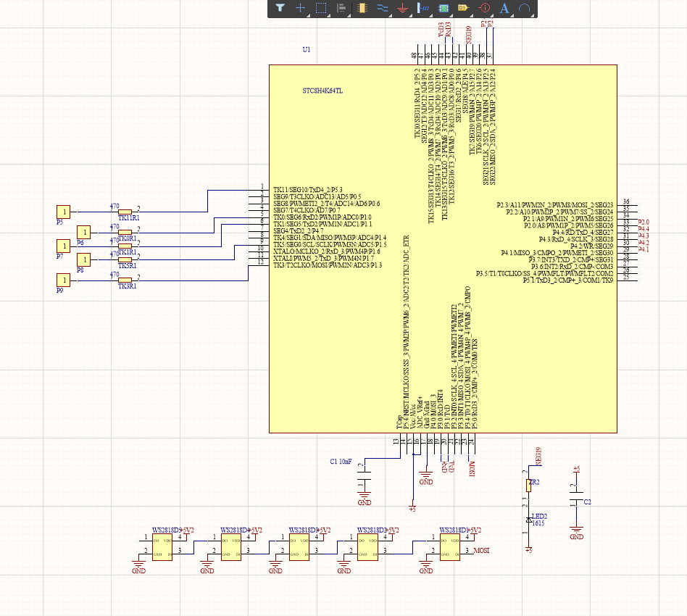
Task: Click pin TK11/SEG10/TxD4_2/P5.3 label
Action: tap(307, 190)
